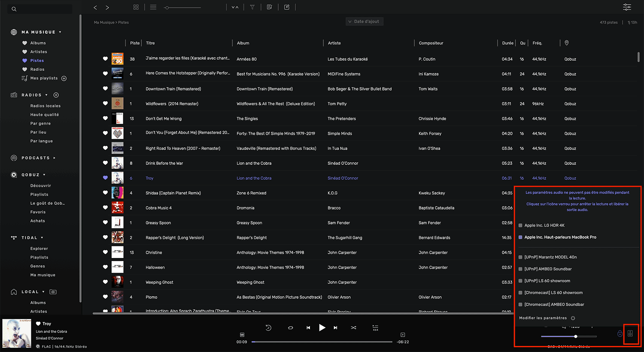Click the location pin column header

coord(567,43)
